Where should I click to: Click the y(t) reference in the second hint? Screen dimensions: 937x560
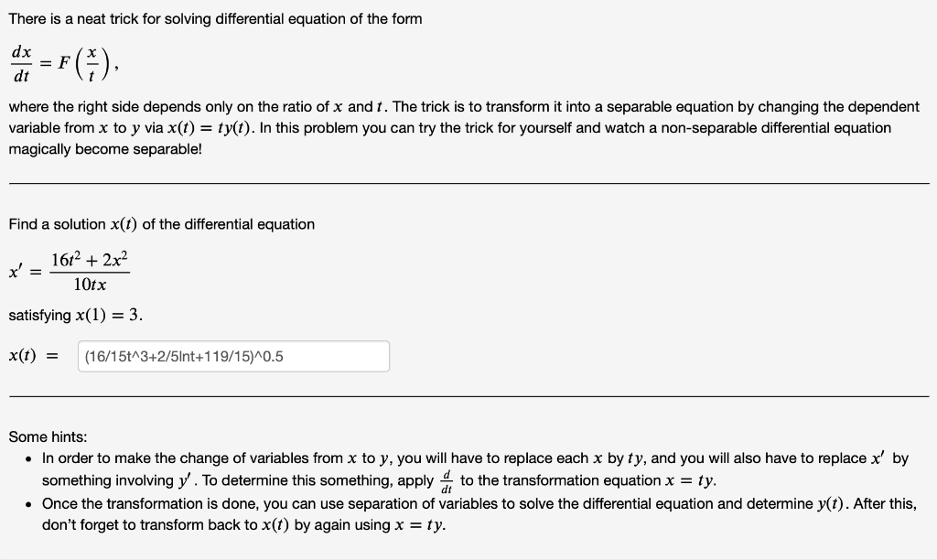(x=832, y=503)
